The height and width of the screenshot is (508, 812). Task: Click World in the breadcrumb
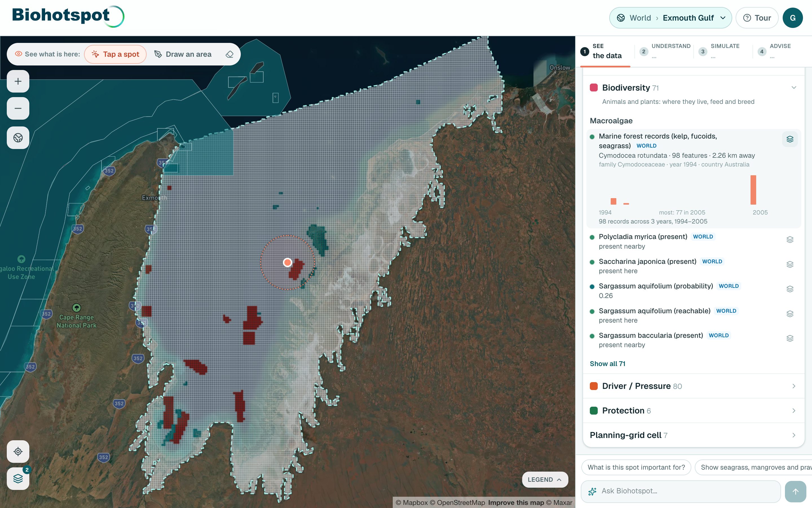(640, 18)
